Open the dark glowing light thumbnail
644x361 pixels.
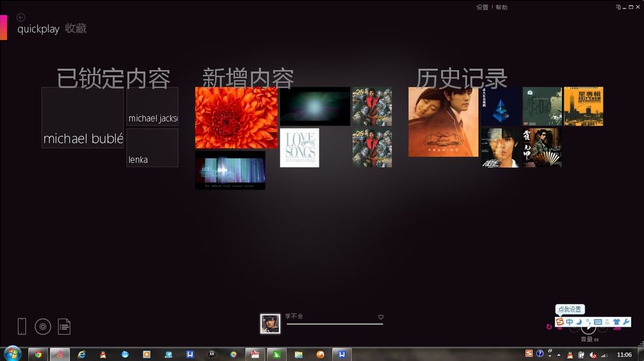315,106
